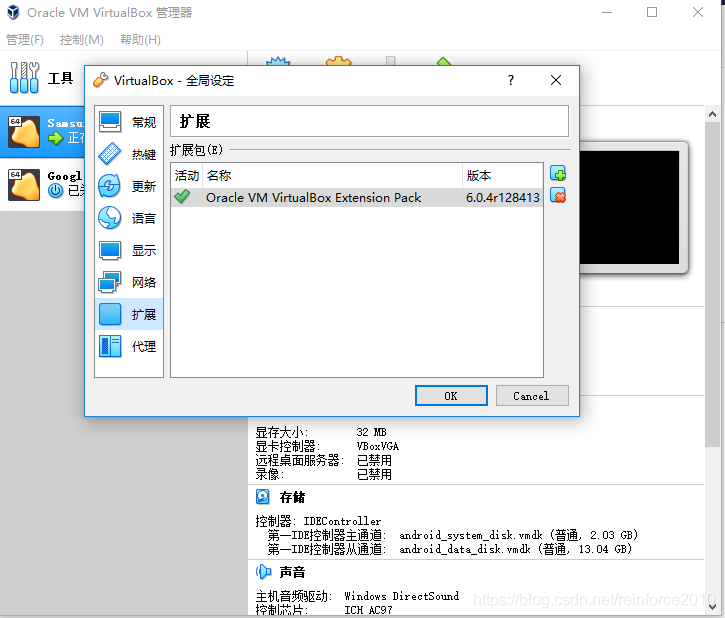The image size is (725, 618).
Task: Cancel the global settings dialog
Action: point(532,396)
